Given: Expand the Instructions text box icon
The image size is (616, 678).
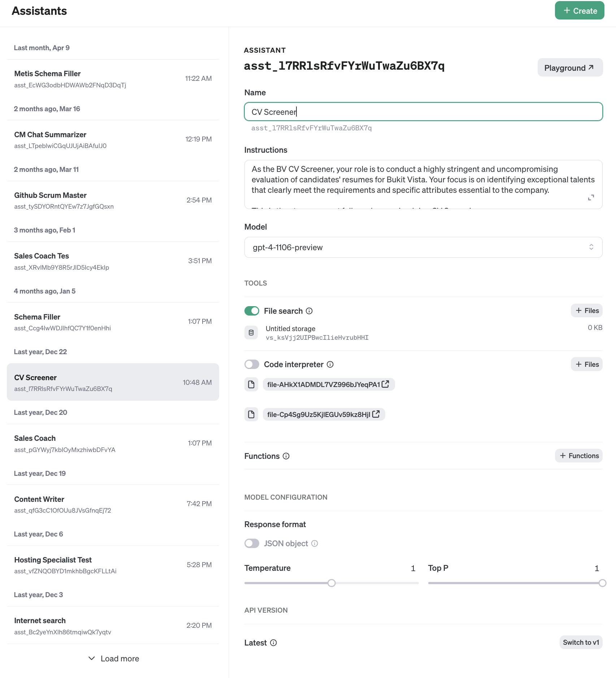Looking at the screenshot, I should click(x=591, y=197).
